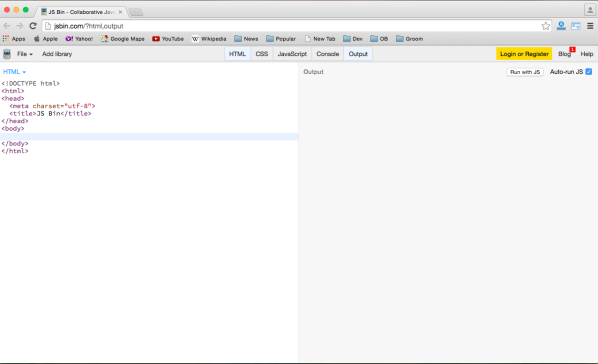Expand the HTML language dropdown in editor
Viewport: 598px width, 364px height.
[14, 72]
